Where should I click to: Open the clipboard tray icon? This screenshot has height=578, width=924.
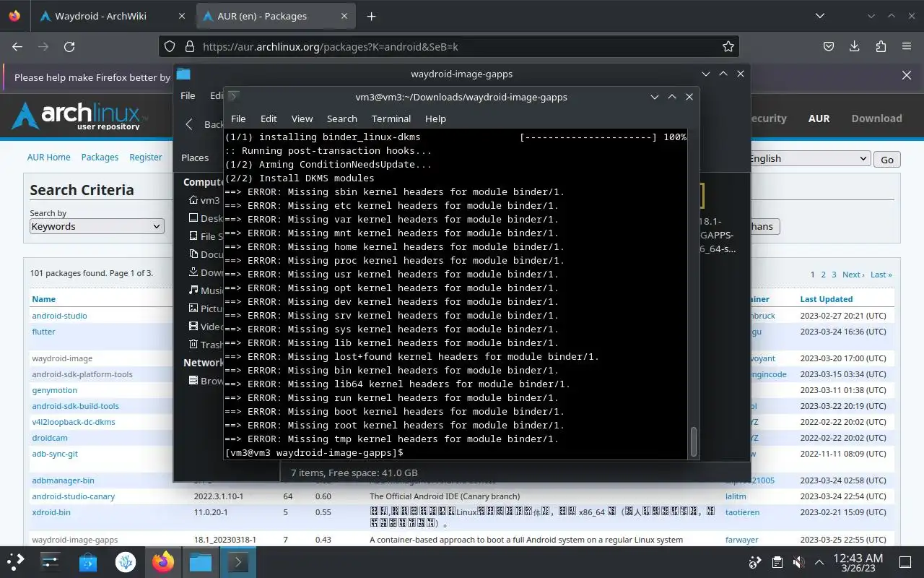[x=777, y=562]
